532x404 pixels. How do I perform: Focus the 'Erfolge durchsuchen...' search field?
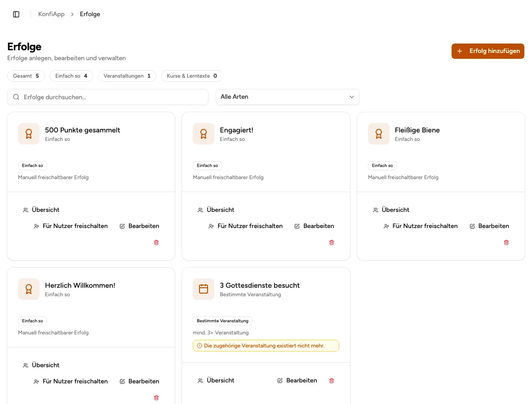click(x=107, y=97)
